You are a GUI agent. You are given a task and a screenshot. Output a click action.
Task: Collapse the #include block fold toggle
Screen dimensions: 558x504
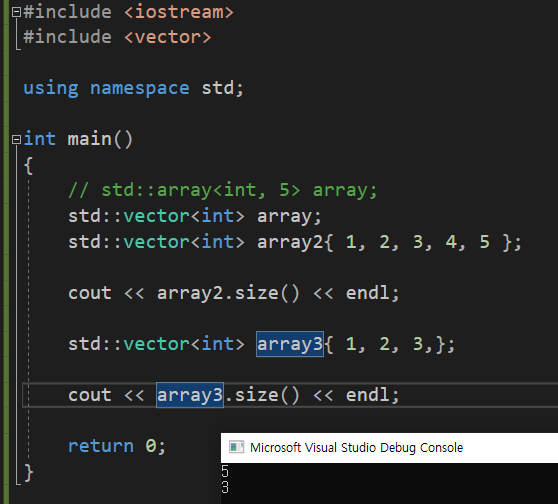click(16, 12)
